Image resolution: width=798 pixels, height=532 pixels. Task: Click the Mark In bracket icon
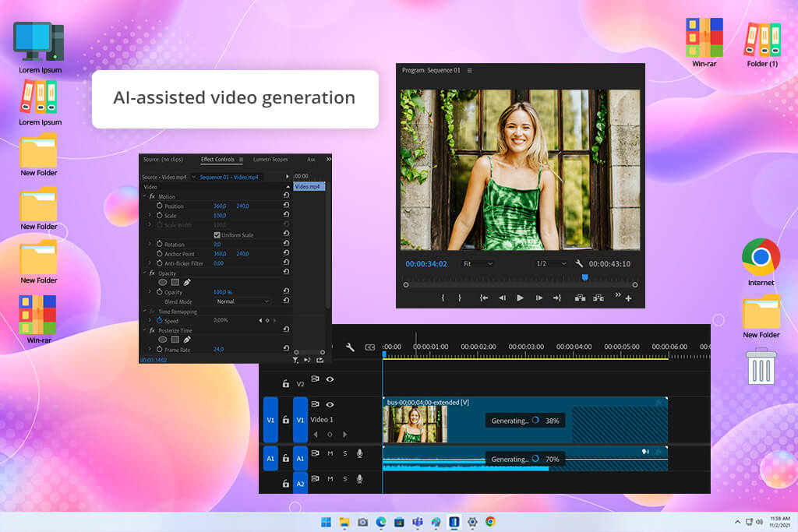pyautogui.click(x=443, y=298)
